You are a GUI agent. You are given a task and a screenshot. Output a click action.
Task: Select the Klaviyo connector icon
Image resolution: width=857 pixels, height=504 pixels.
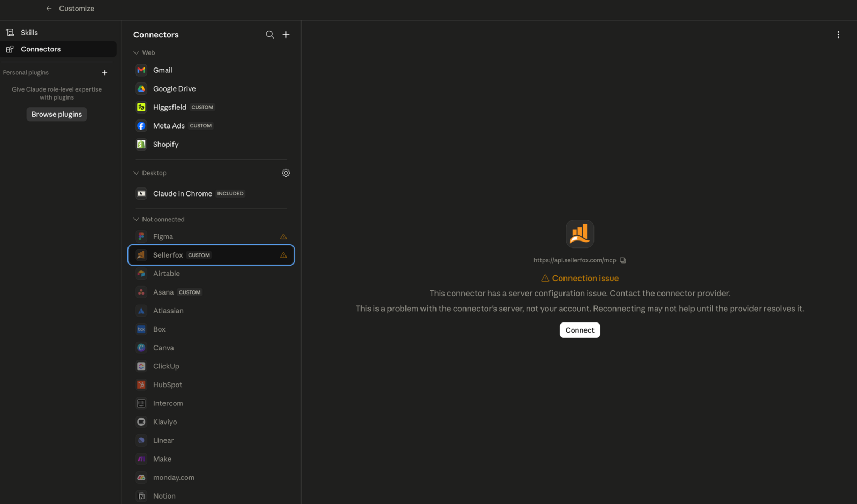click(141, 422)
